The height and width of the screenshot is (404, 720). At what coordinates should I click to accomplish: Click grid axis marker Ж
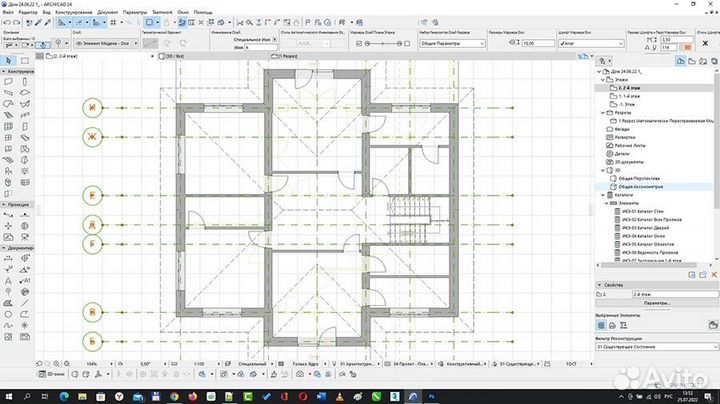92,136
